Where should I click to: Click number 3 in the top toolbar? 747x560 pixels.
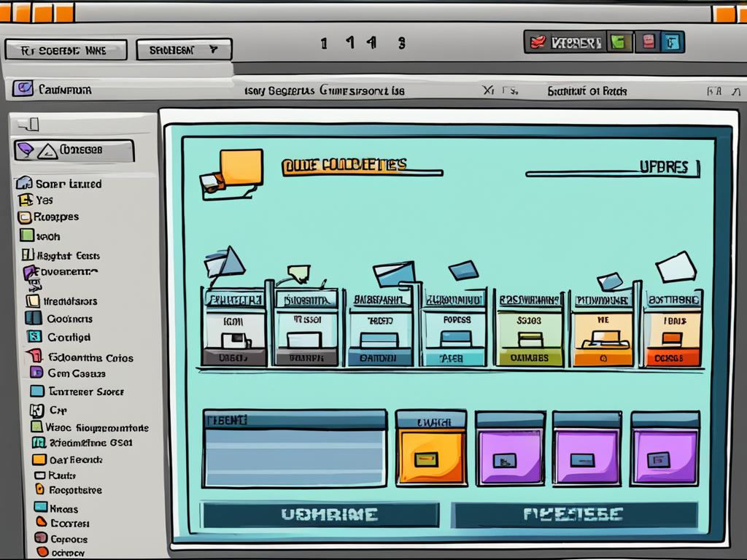point(402,43)
